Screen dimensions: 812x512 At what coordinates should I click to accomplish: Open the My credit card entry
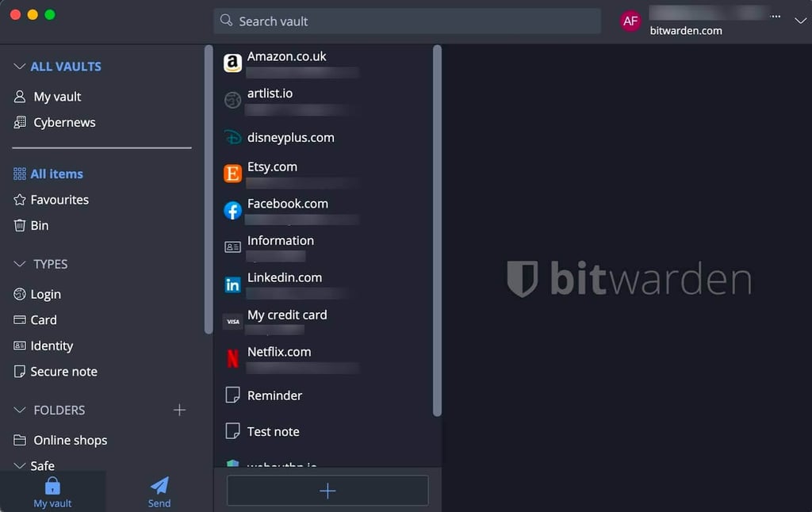(324, 322)
